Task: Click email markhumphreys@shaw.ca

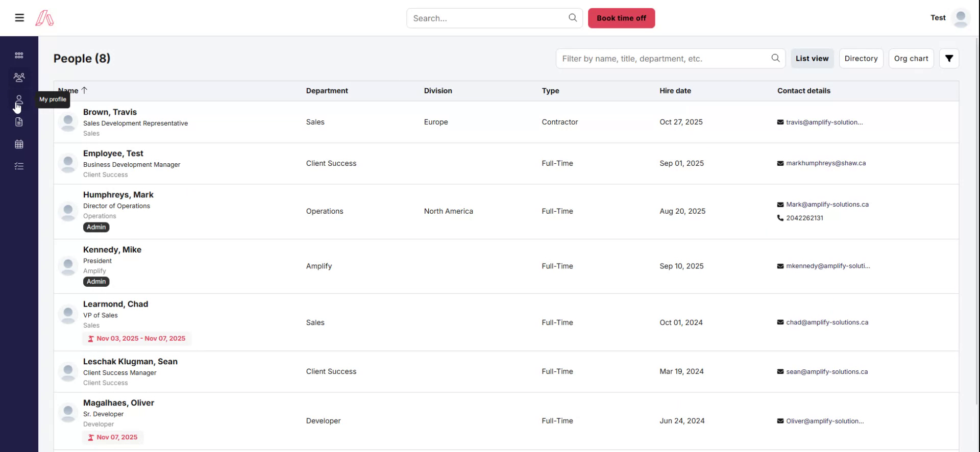Action: (x=826, y=163)
